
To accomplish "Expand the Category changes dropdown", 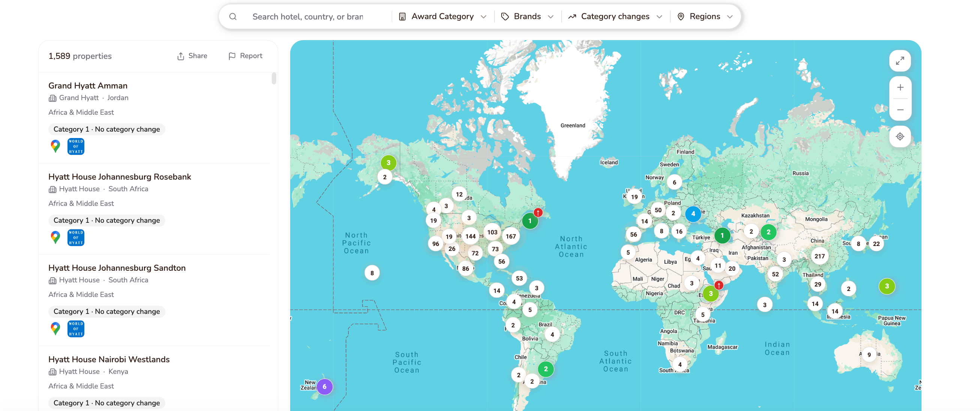I will pyautogui.click(x=615, y=16).
